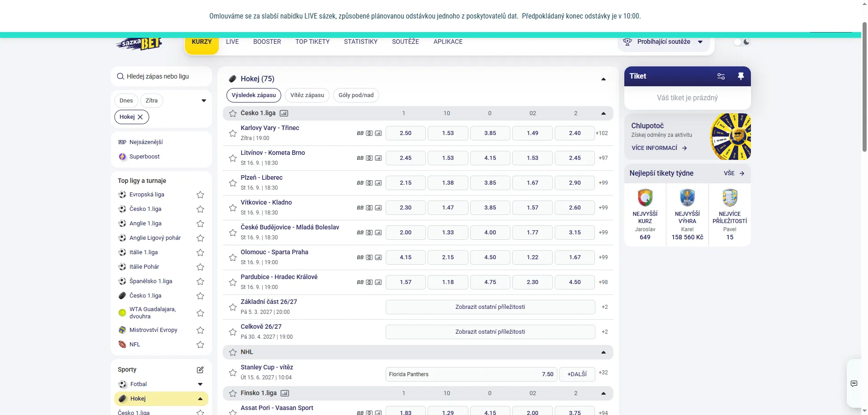This screenshot has width=868, height=415.
Task: Open the SOUTĚŽE tab
Action: [x=406, y=42]
